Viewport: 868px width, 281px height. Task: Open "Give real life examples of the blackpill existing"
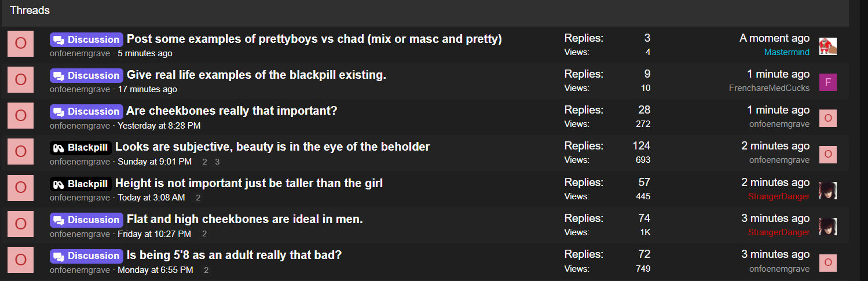tap(256, 75)
